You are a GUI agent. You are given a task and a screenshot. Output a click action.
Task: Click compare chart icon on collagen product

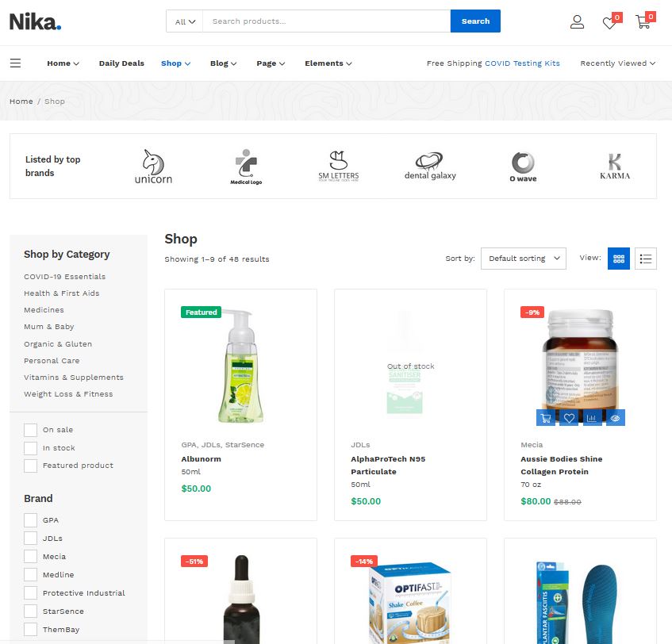coord(592,418)
